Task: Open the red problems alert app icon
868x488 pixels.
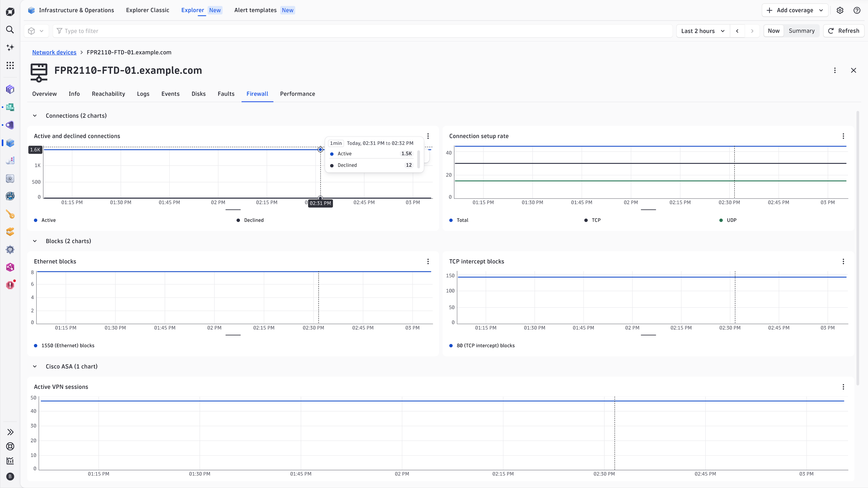Action: pos(10,285)
